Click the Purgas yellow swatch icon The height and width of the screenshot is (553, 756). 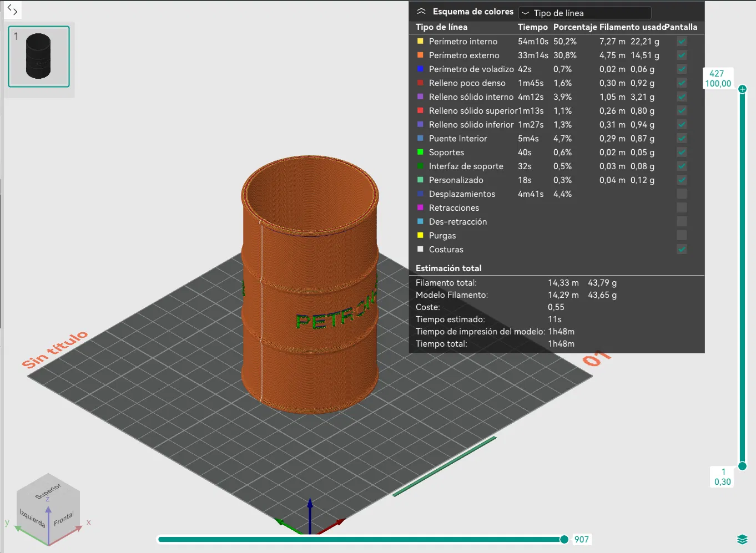(x=420, y=235)
